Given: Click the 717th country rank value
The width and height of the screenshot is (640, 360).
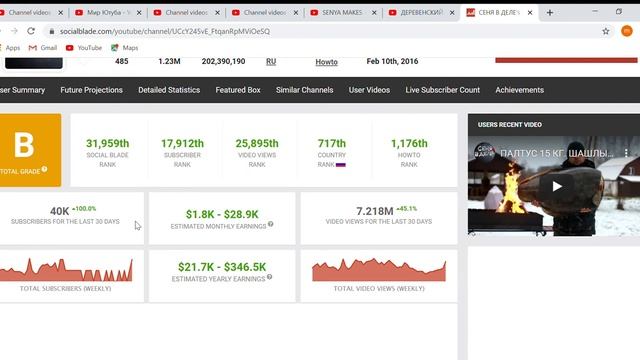Looking at the screenshot, I should [331, 144].
